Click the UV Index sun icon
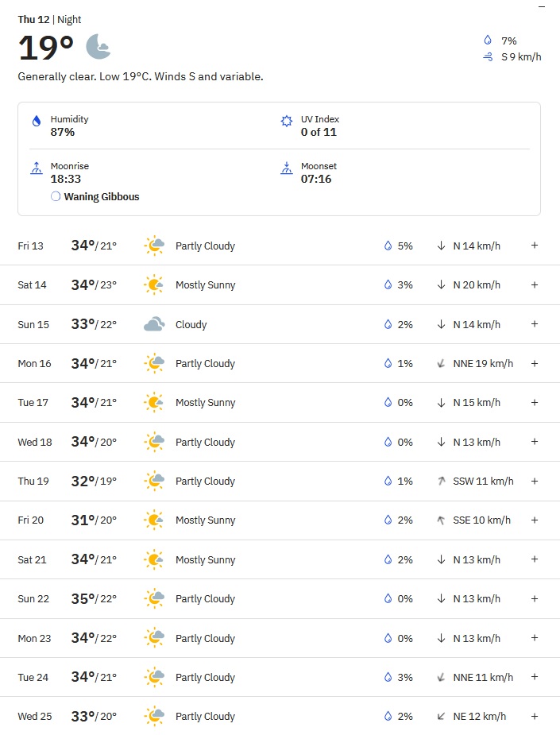 click(x=286, y=122)
